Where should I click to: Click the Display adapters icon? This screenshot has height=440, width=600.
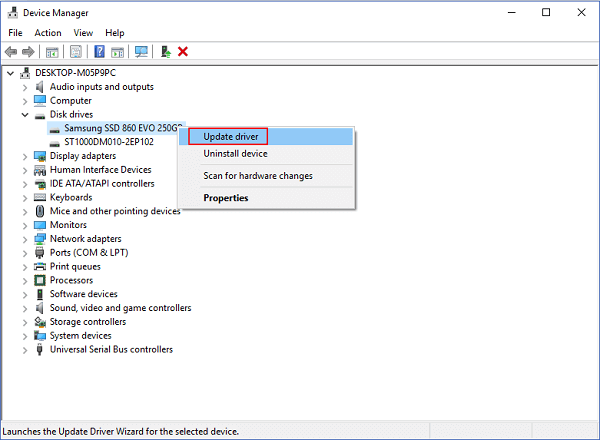[40, 156]
